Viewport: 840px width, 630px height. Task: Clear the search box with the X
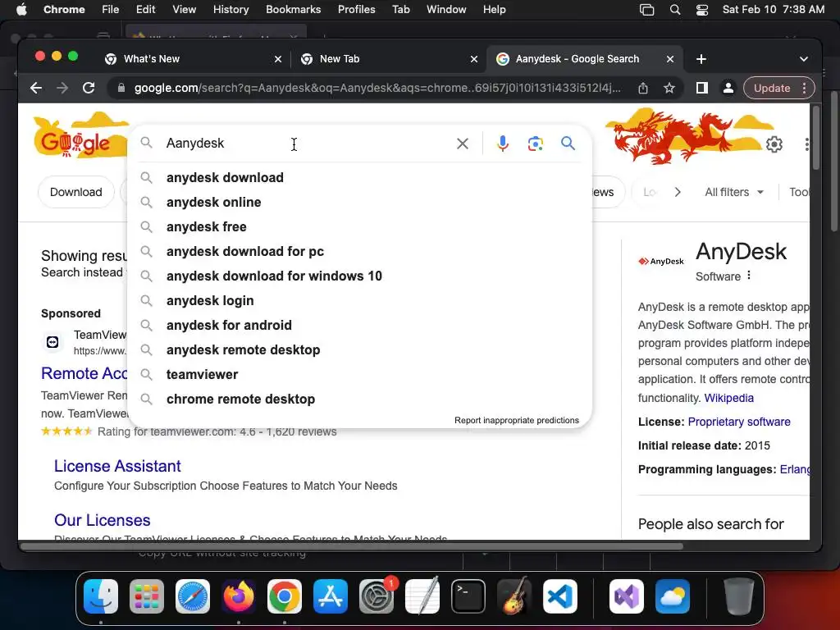click(x=463, y=144)
